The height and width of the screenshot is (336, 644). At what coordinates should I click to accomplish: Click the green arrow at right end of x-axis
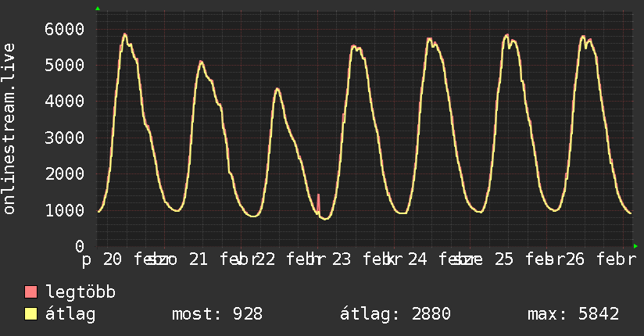point(635,246)
